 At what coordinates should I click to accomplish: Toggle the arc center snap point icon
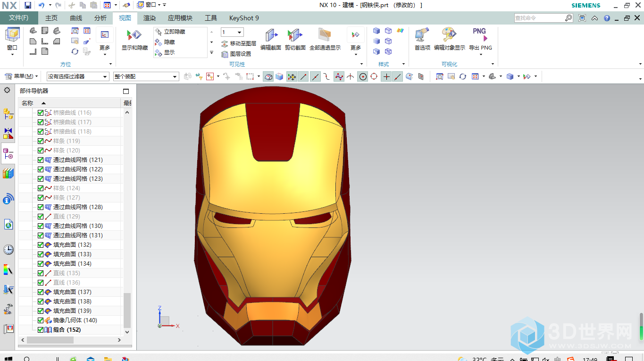[x=362, y=76]
